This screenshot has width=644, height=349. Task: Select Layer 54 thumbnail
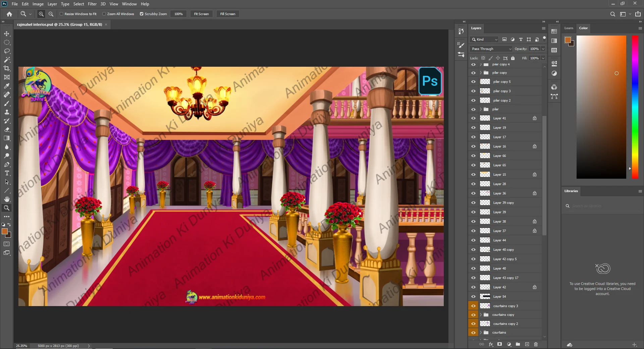(485, 297)
